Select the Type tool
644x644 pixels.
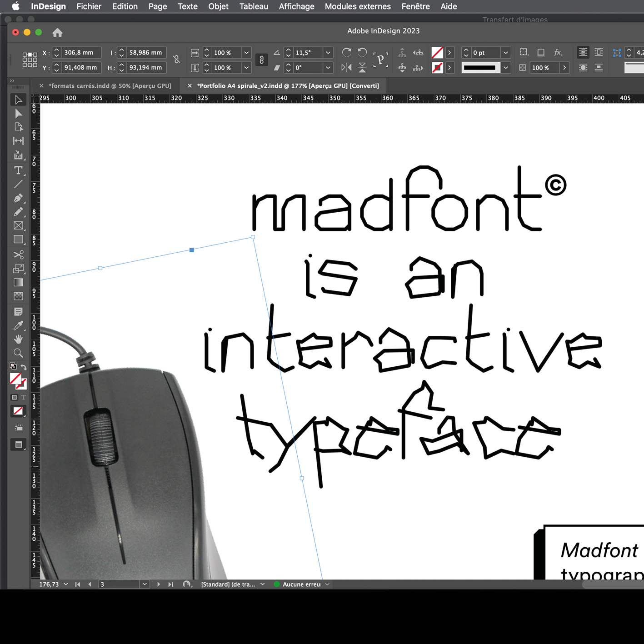[18, 170]
